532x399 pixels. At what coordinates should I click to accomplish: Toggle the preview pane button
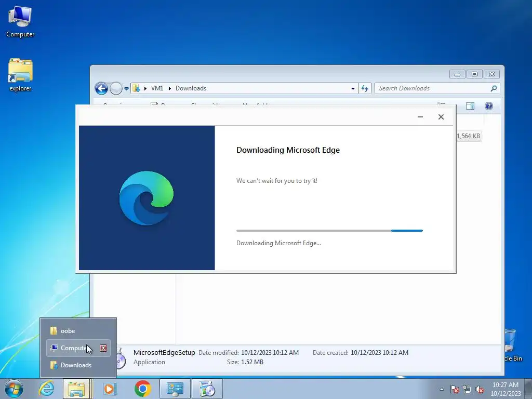pos(470,106)
